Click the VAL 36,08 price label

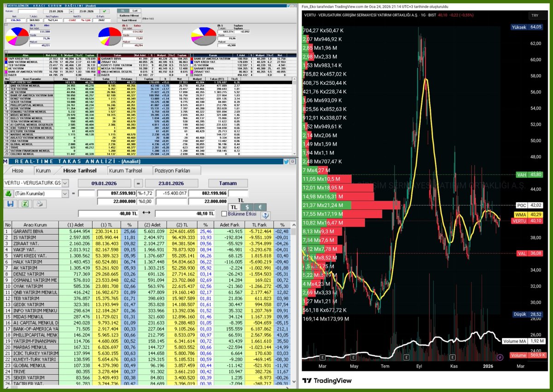click(x=529, y=253)
